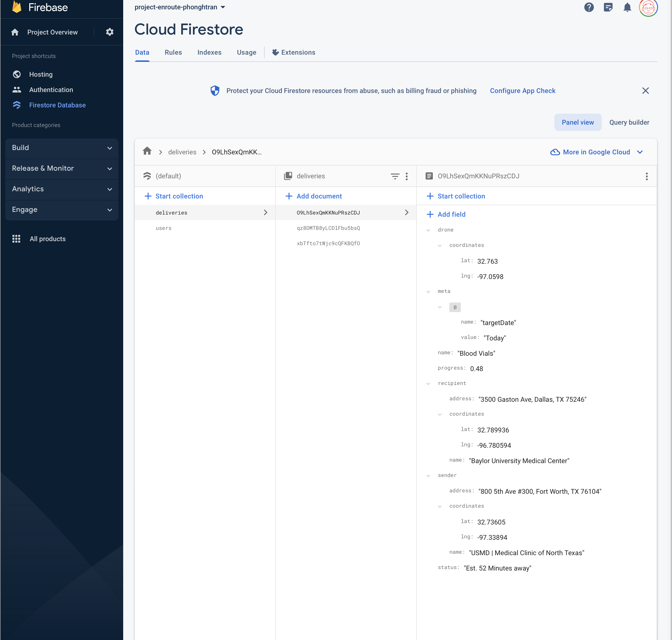Open deliveries collection overflow menu
672x640 pixels.
(407, 176)
